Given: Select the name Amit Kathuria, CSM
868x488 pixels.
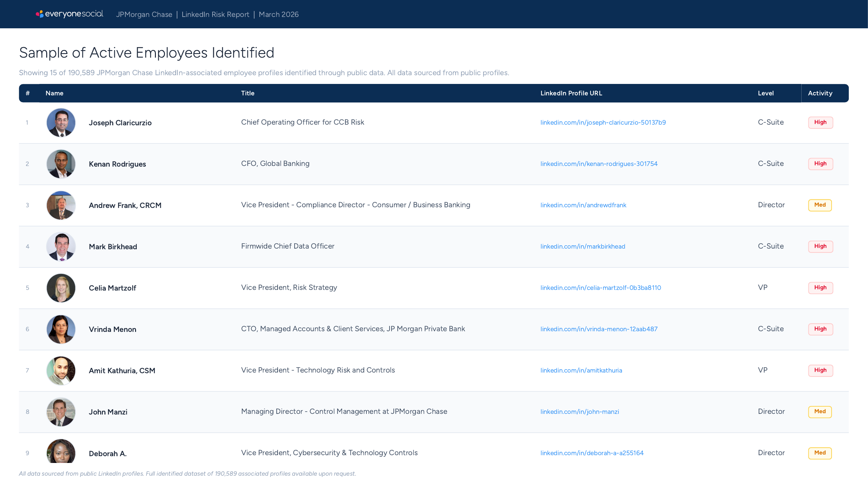Looking at the screenshot, I should 122,371.
